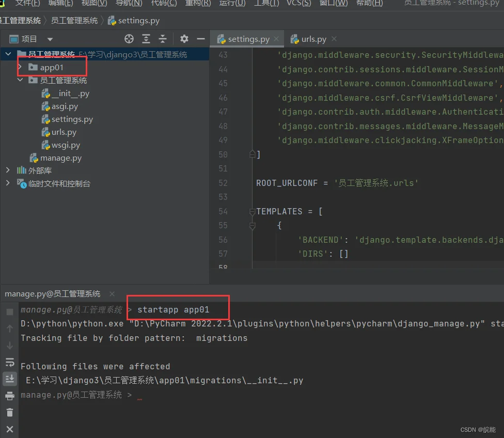Select manage.py@员工管理系统 console tab
The image size is (504, 438).
click(52, 293)
